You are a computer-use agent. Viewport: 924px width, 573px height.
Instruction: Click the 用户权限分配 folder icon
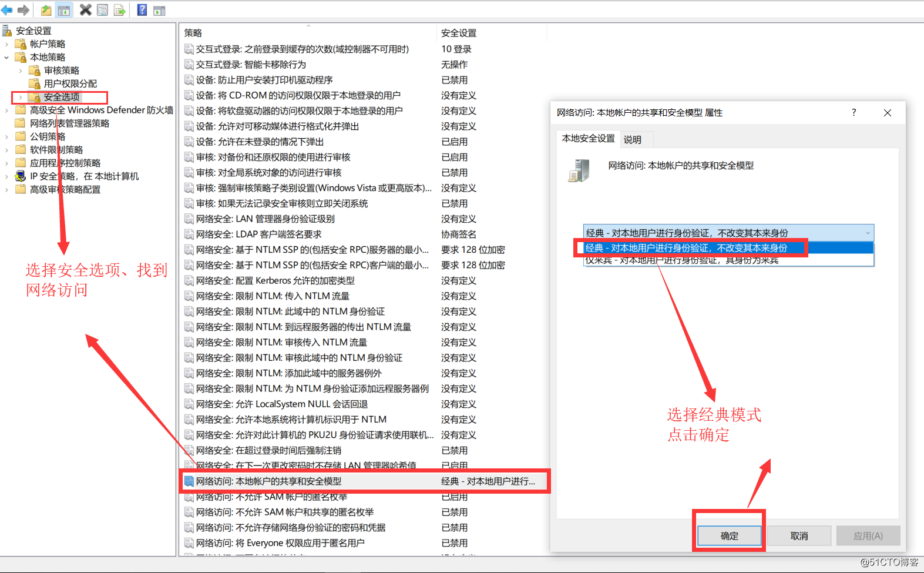click(x=35, y=83)
